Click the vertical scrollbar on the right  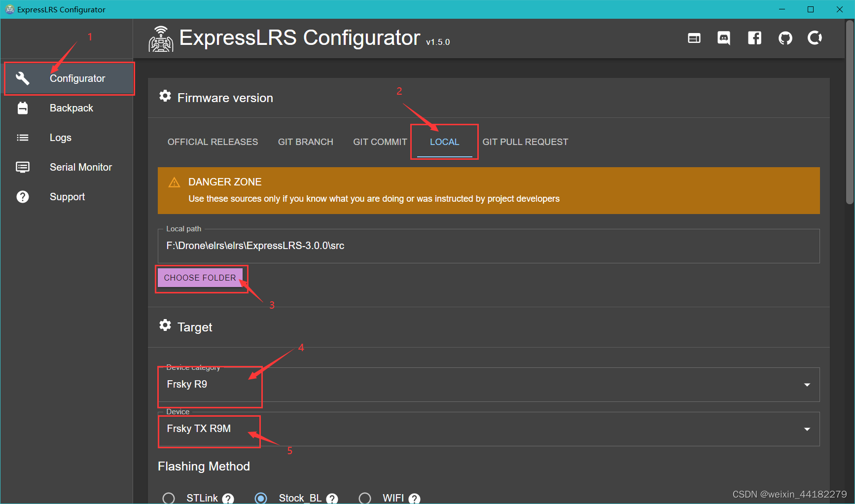(850, 112)
